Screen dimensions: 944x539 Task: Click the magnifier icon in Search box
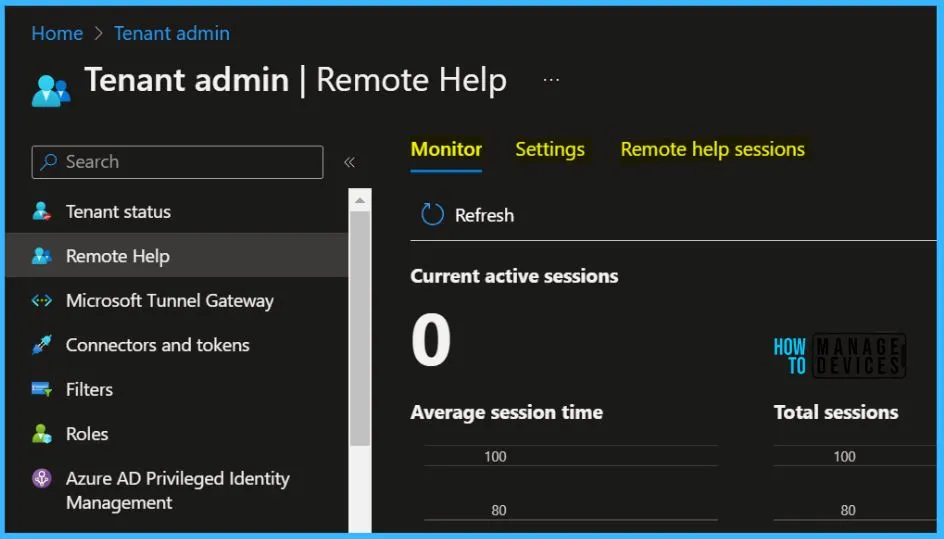(x=48, y=161)
